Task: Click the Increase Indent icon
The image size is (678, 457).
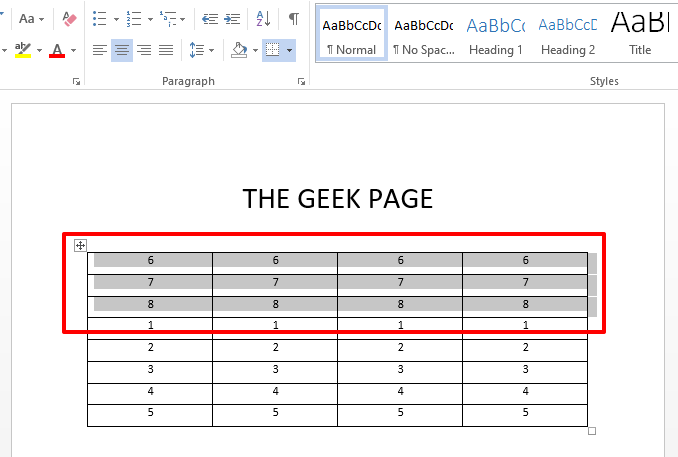Action: 232,18
